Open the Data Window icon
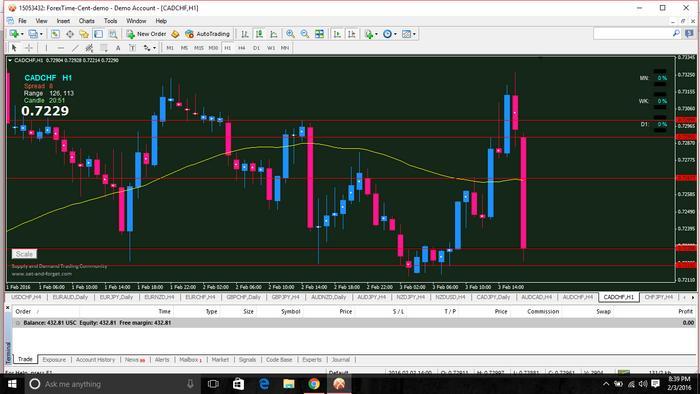The height and width of the screenshot is (394, 700). [x=70, y=34]
